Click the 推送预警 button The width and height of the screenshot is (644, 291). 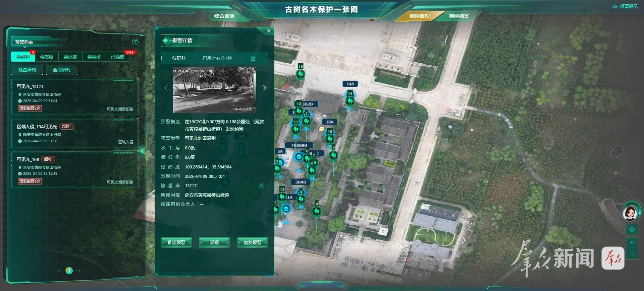[x=176, y=242]
